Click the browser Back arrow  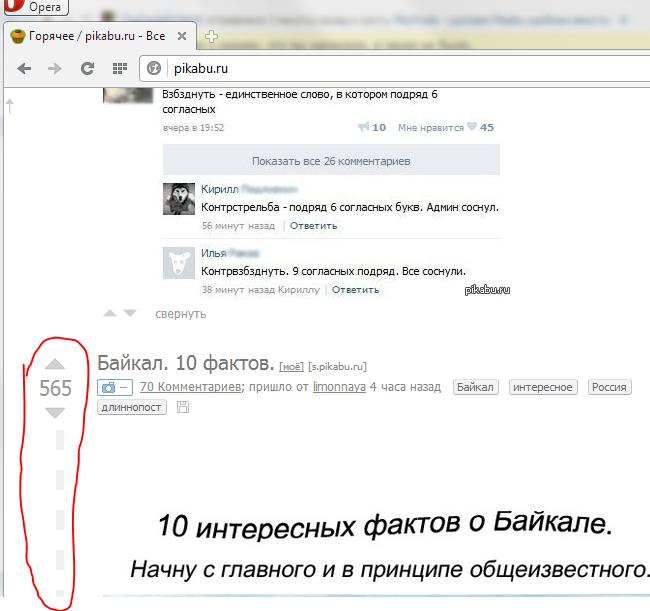[24, 68]
